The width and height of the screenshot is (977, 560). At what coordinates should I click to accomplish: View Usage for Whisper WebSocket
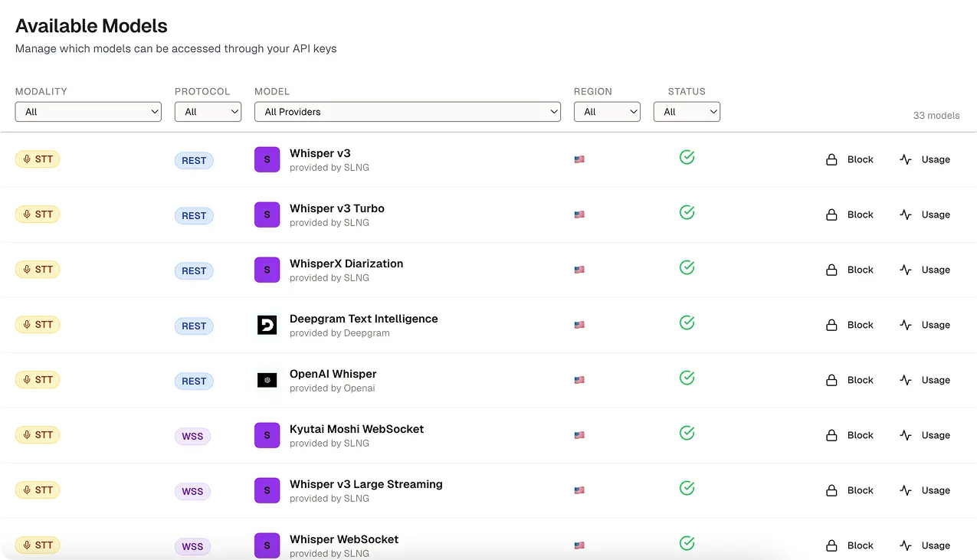click(x=925, y=545)
